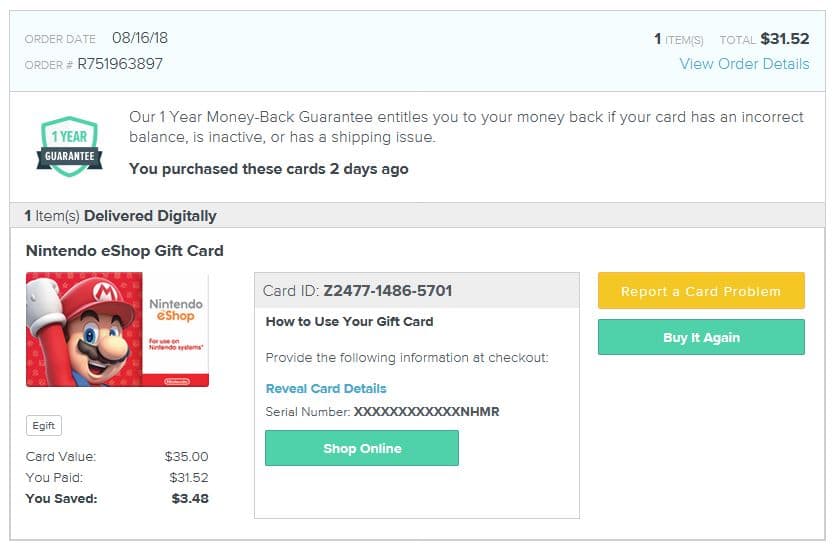Click the Shop Online button
This screenshot has width=837, height=552.
coord(362,448)
